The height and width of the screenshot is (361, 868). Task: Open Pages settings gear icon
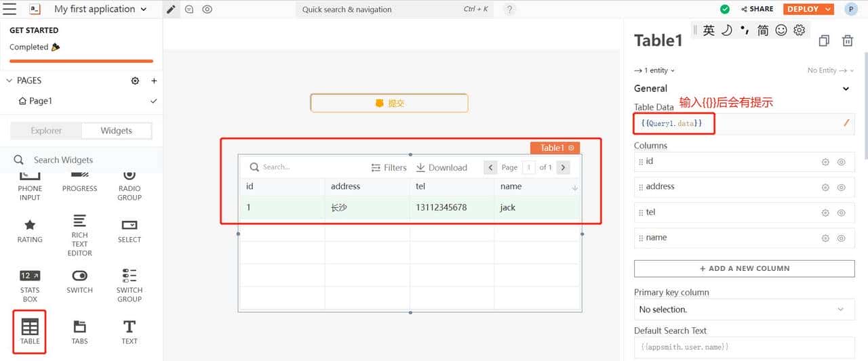(x=135, y=81)
